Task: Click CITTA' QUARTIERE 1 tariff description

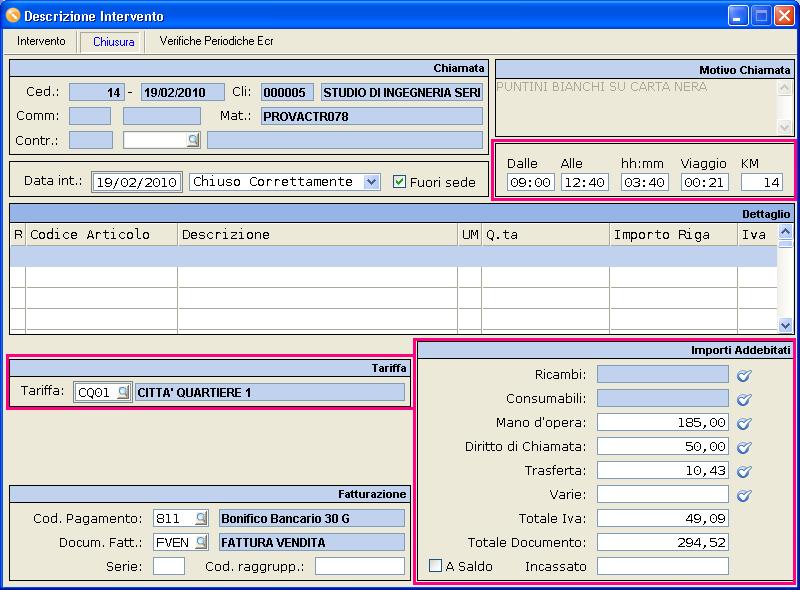Action: click(x=270, y=392)
